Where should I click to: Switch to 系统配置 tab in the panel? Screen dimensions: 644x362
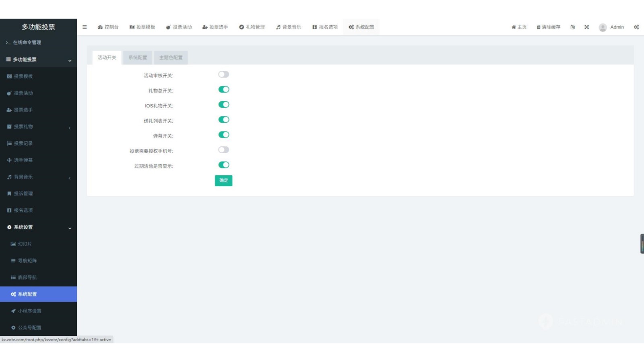pyautogui.click(x=138, y=58)
